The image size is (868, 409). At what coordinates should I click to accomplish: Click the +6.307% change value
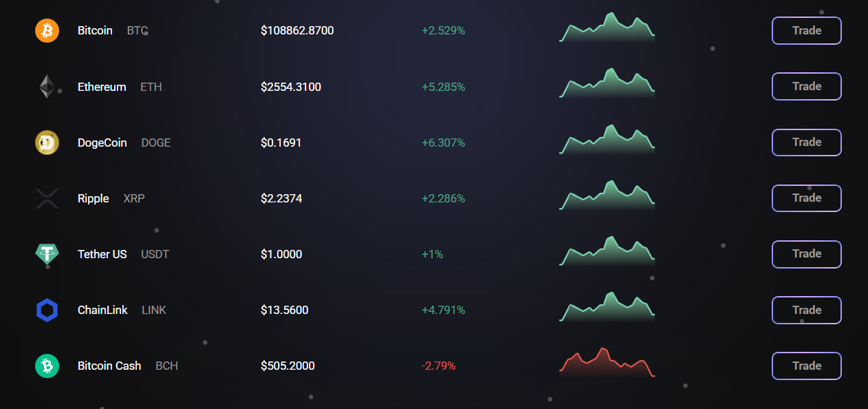pyautogui.click(x=444, y=143)
